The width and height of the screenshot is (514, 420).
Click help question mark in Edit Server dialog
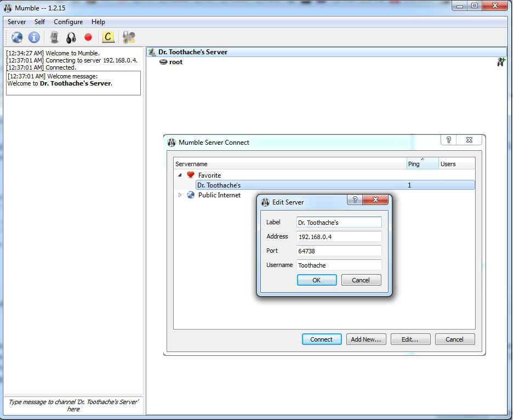click(355, 200)
